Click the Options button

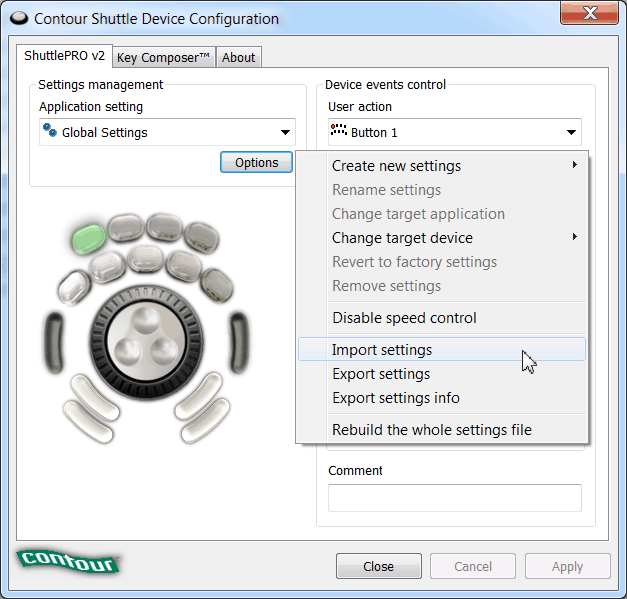click(256, 162)
